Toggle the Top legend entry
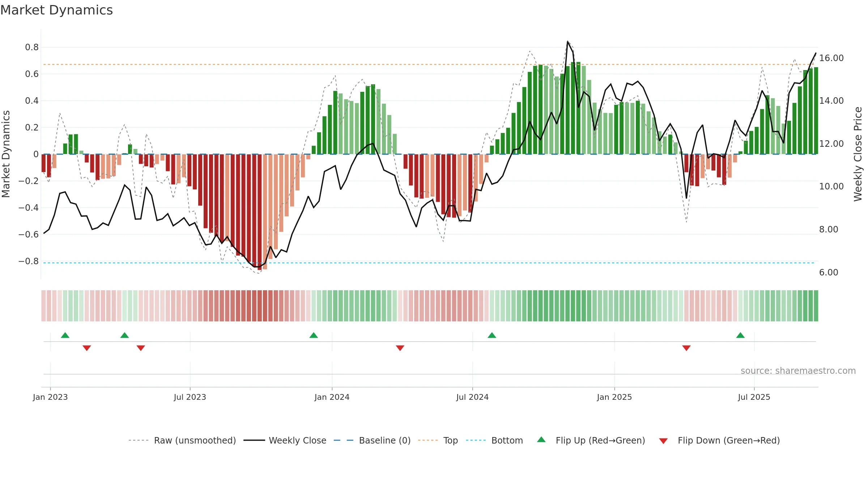This screenshot has height=488, width=868. click(x=438, y=440)
